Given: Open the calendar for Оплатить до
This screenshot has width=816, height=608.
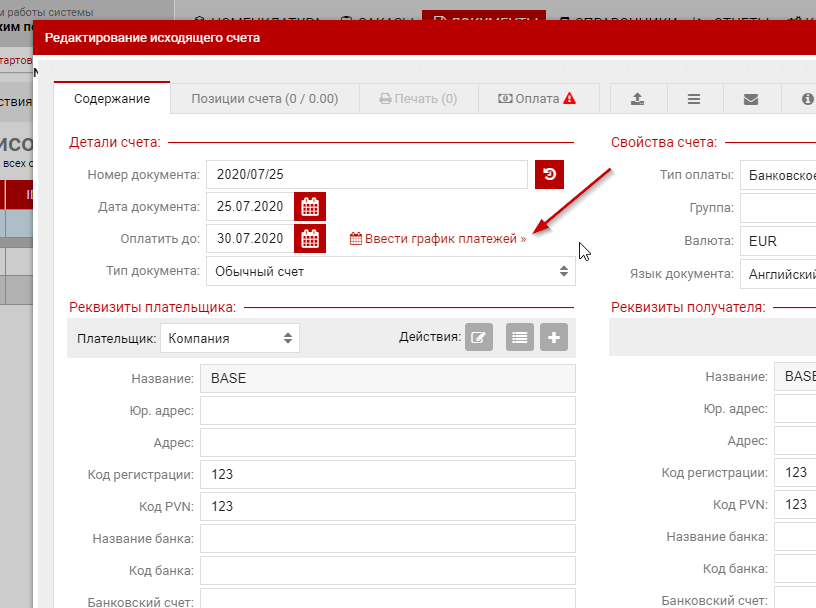Looking at the screenshot, I should 310,239.
